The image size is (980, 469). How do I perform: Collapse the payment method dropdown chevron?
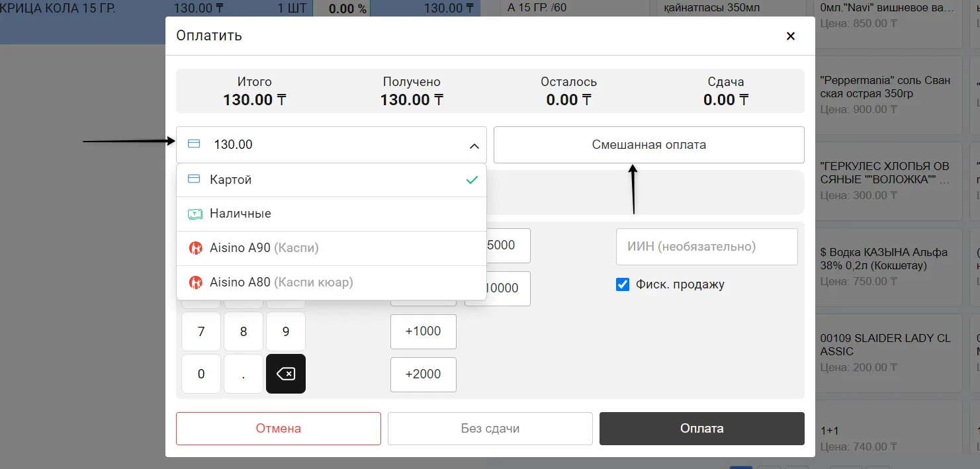point(474,146)
